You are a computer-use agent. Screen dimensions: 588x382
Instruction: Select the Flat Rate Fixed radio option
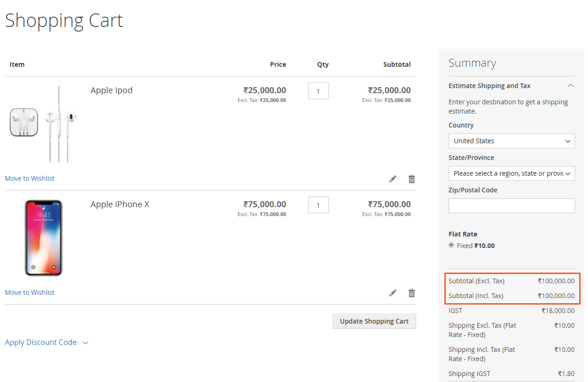(x=451, y=245)
